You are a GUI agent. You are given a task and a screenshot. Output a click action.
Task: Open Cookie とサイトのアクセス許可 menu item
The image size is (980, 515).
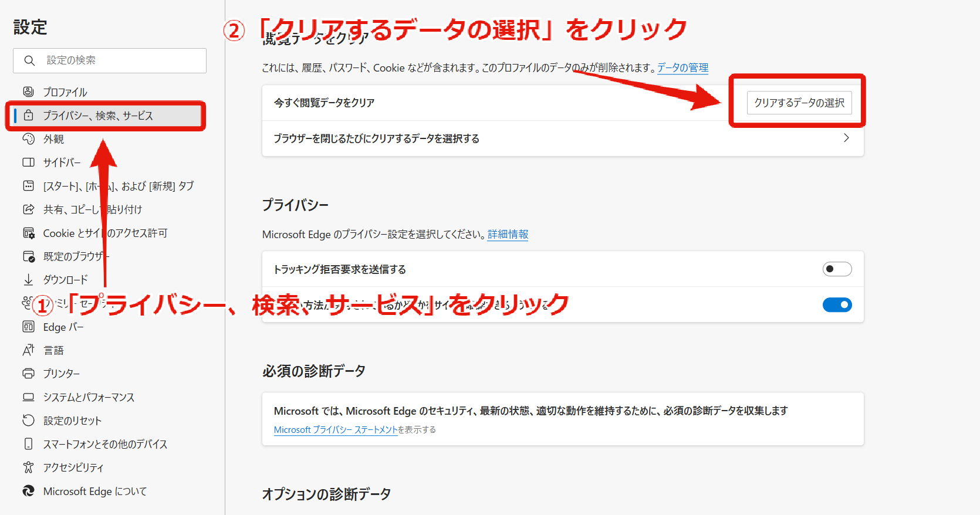click(x=106, y=233)
